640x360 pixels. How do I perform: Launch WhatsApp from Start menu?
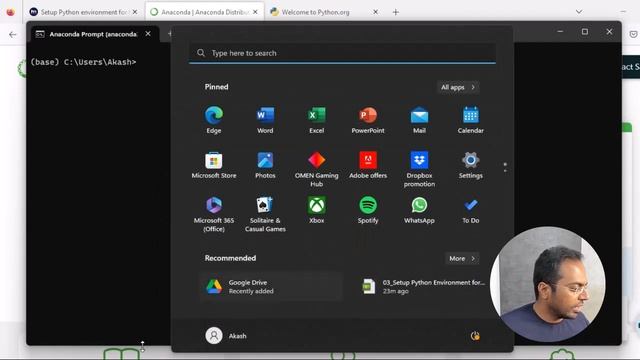[419, 210]
